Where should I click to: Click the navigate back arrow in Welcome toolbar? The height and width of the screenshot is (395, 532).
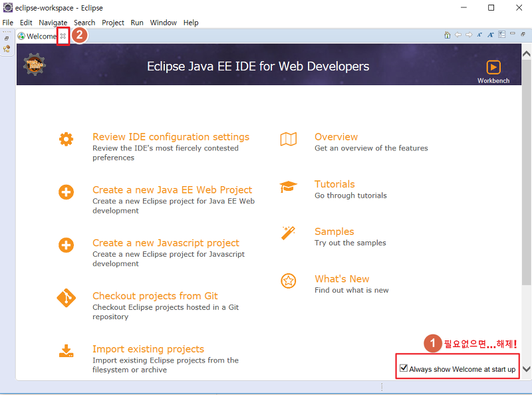click(458, 35)
